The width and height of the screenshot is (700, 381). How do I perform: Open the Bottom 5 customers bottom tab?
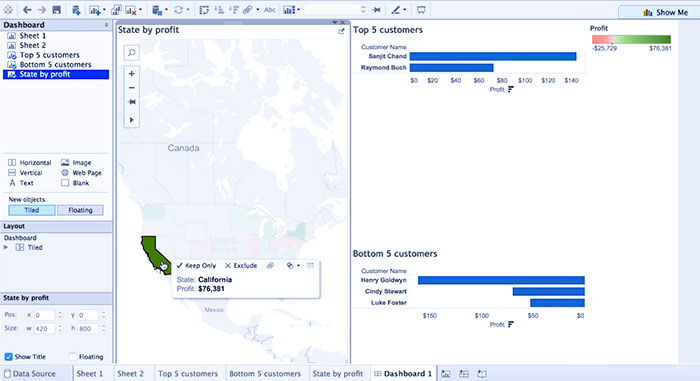[265, 374]
